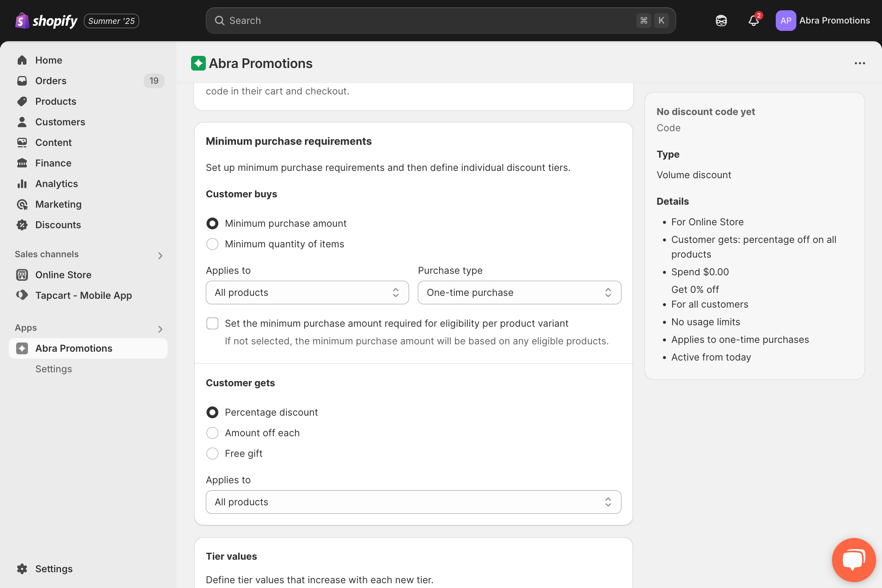Click 'Active from today' detail
Viewport: 882px width, 588px height.
[711, 357]
